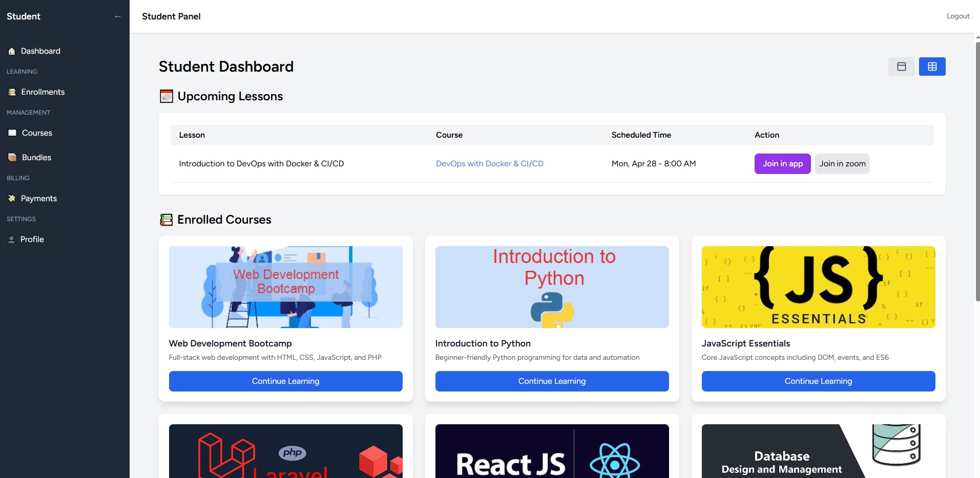Click the Enrollments books icon

click(x=12, y=92)
